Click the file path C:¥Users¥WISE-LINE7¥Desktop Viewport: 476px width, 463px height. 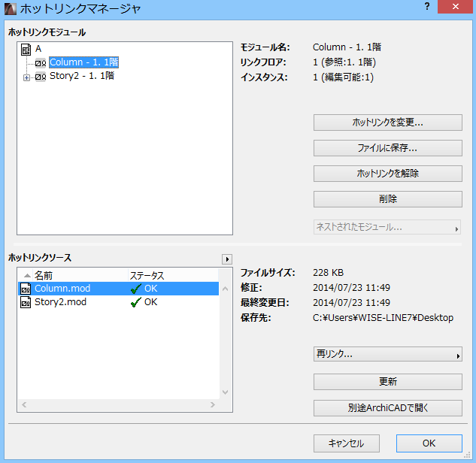coord(383,318)
